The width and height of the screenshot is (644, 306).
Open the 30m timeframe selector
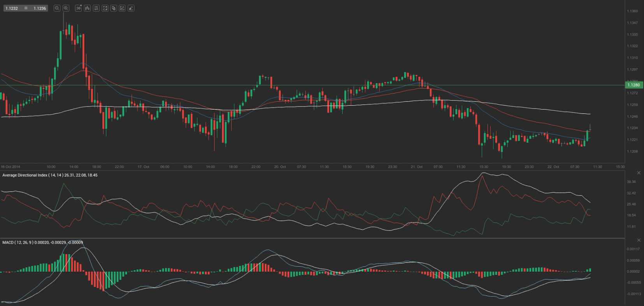[x=78, y=8]
